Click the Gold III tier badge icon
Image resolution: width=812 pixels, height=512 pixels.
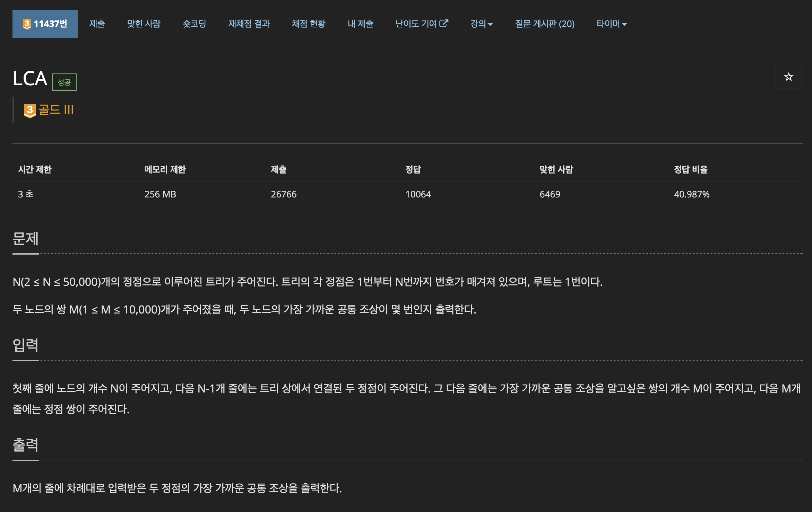pyautogui.click(x=30, y=111)
